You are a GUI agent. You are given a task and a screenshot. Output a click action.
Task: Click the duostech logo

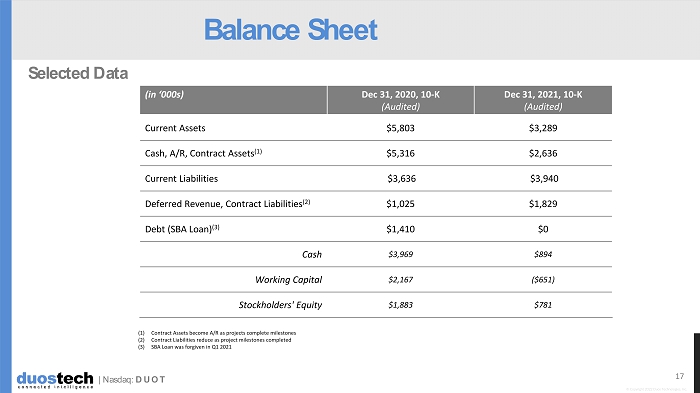click(55, 380)
